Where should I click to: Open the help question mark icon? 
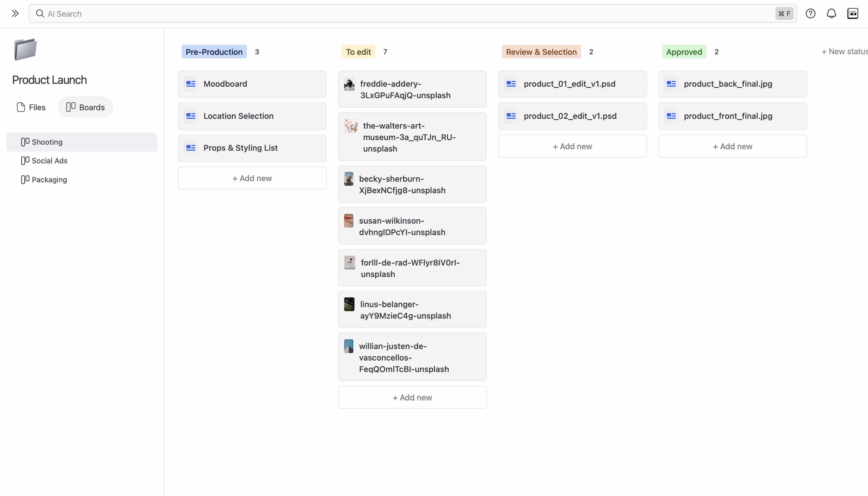(x=810, y=13)
